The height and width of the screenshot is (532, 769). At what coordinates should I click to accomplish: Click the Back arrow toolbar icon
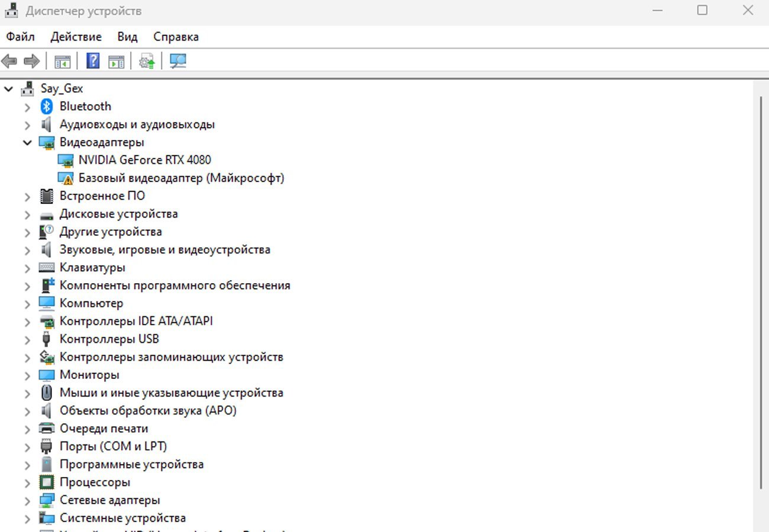tap(9, 61)
